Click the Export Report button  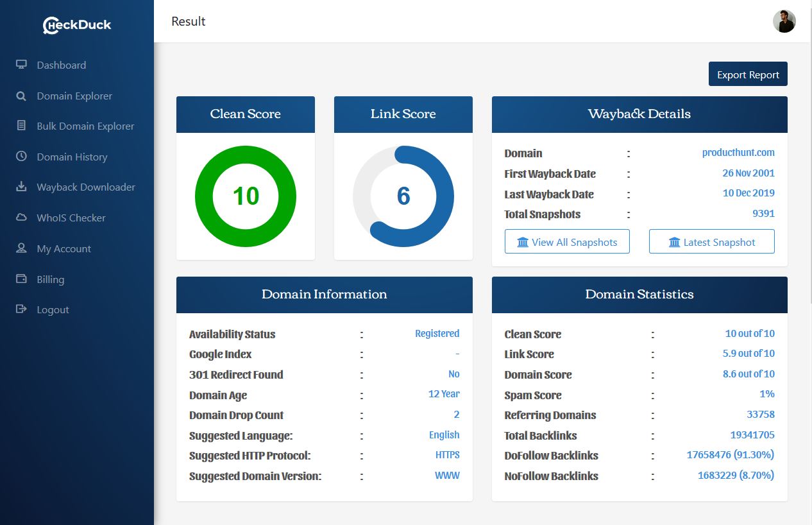coord(748,74)
